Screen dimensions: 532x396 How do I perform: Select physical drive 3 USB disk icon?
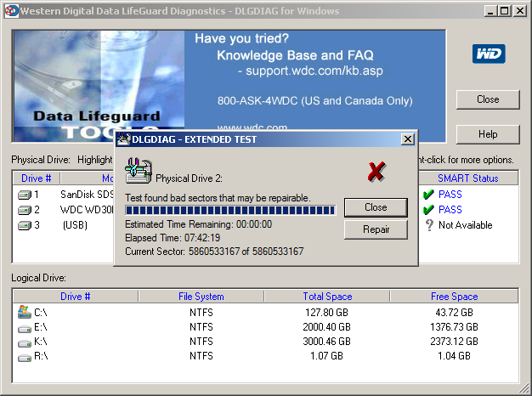tap(25, 225)
